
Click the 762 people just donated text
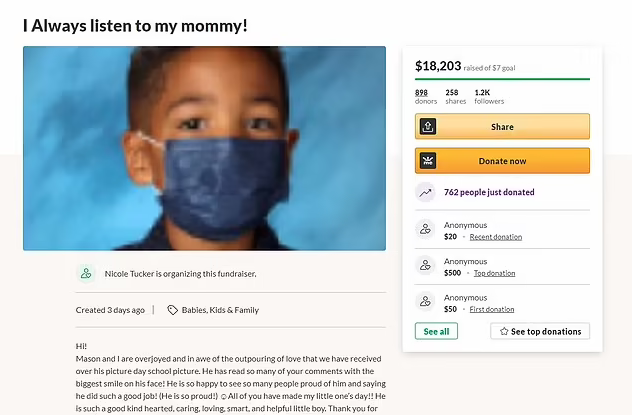tap(489, 192)
